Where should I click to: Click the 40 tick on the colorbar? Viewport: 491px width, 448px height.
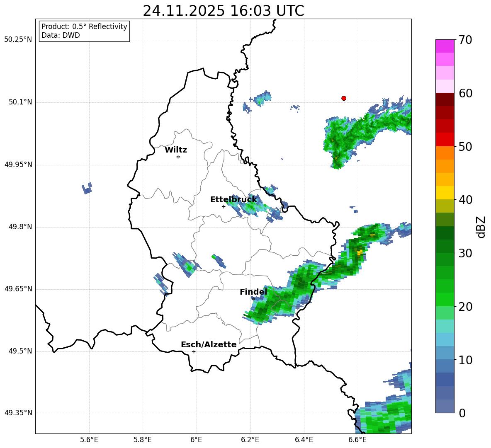tap(465, 200)
